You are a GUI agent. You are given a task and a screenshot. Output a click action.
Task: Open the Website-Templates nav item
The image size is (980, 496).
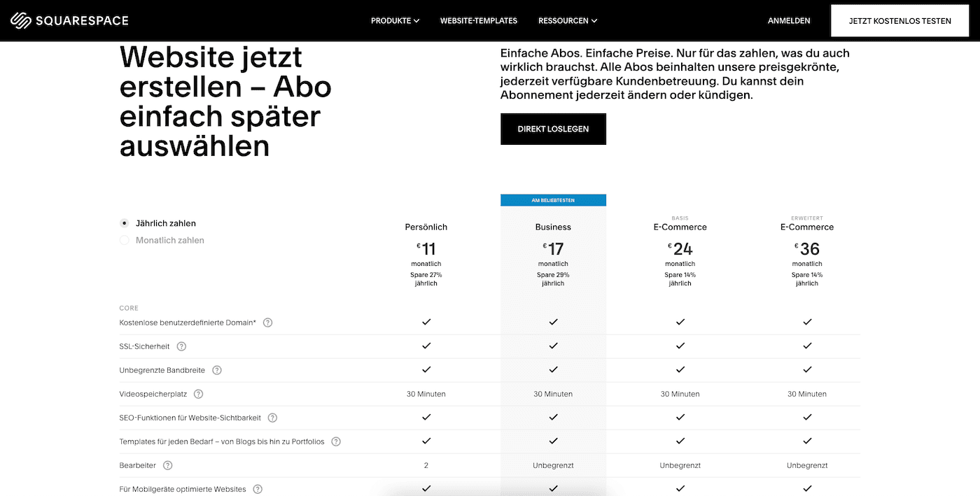[x=479, y=20]
